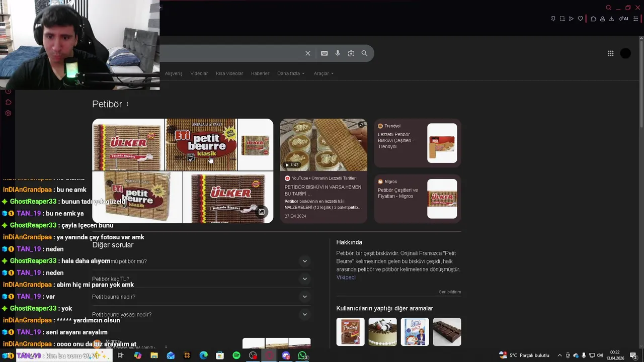Screen dimensions: 644x362
Task: Click the 'Petibör' panel heading
Action: 107,104
